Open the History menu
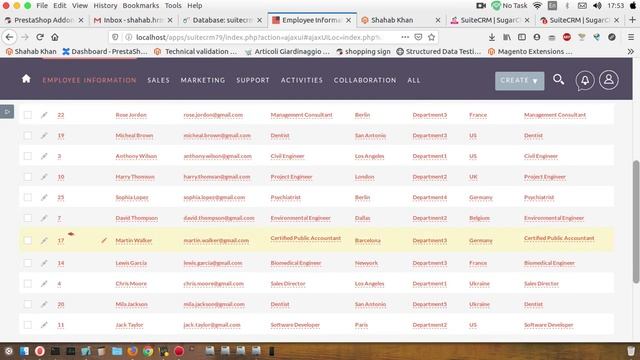 [105, 6]
